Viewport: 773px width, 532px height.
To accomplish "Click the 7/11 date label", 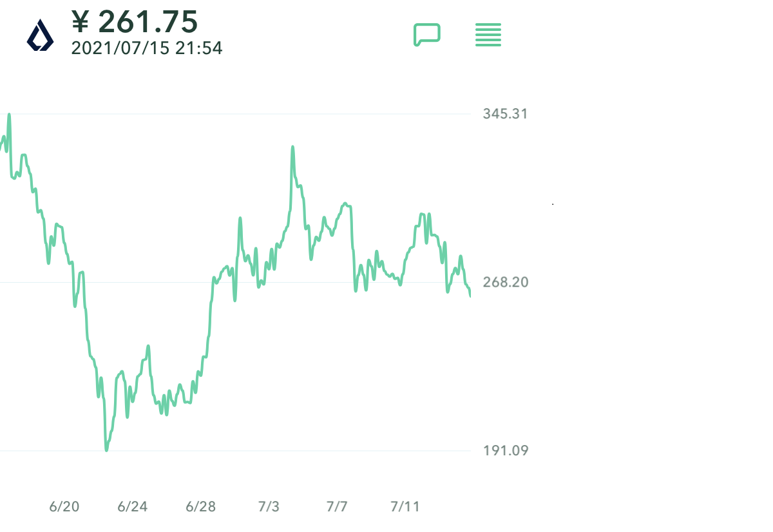I will tap(405, 507).
